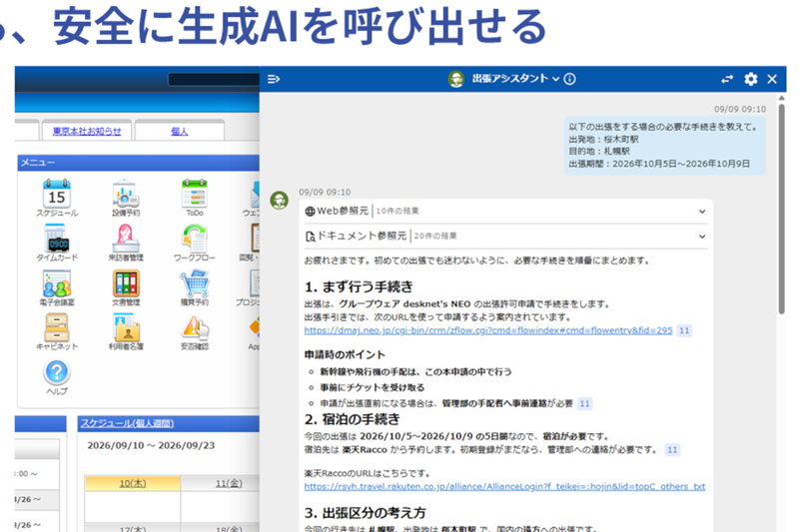Screen dimensions: 799x532
Task: Open the assistant settings gear icon
Action: 751,79
